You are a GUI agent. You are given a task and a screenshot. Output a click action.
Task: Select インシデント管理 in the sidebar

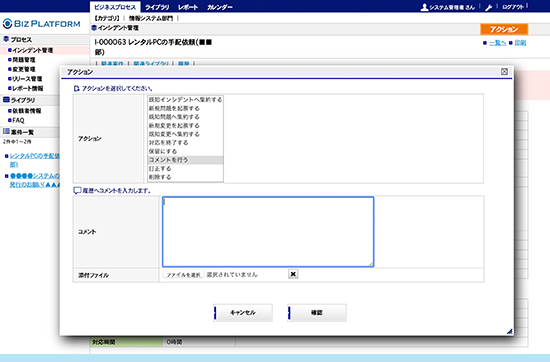[33, 50]
